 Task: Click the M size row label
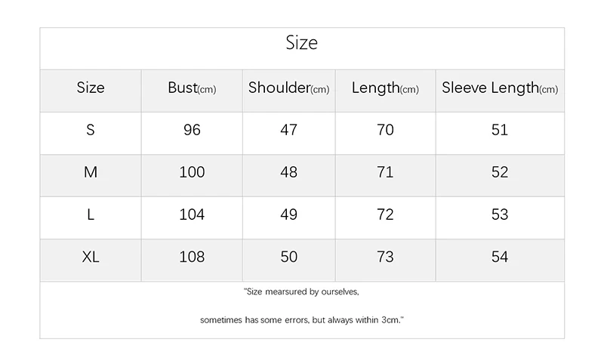(91, 172)
